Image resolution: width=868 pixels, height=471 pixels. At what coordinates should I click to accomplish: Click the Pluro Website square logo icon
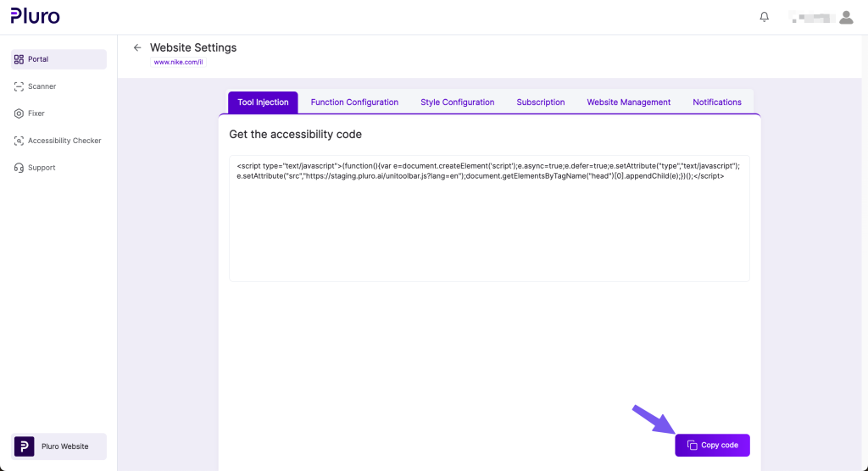pos(24,446)
